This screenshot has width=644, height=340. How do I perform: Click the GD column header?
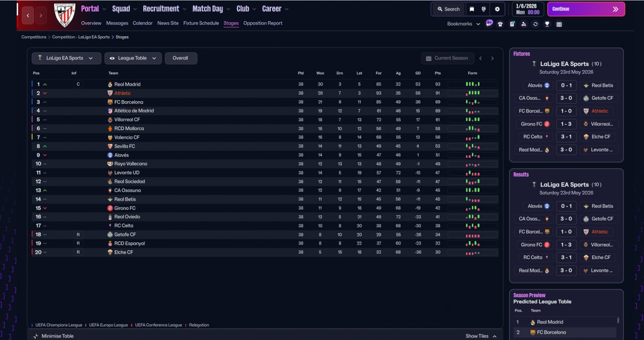tap(418, 73)
